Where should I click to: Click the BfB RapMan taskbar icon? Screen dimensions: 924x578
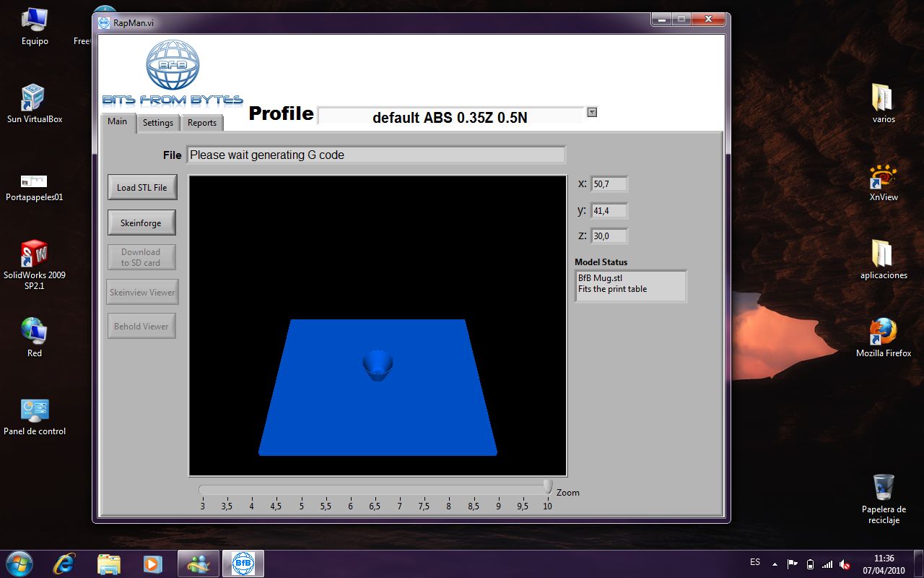(243, 563)
